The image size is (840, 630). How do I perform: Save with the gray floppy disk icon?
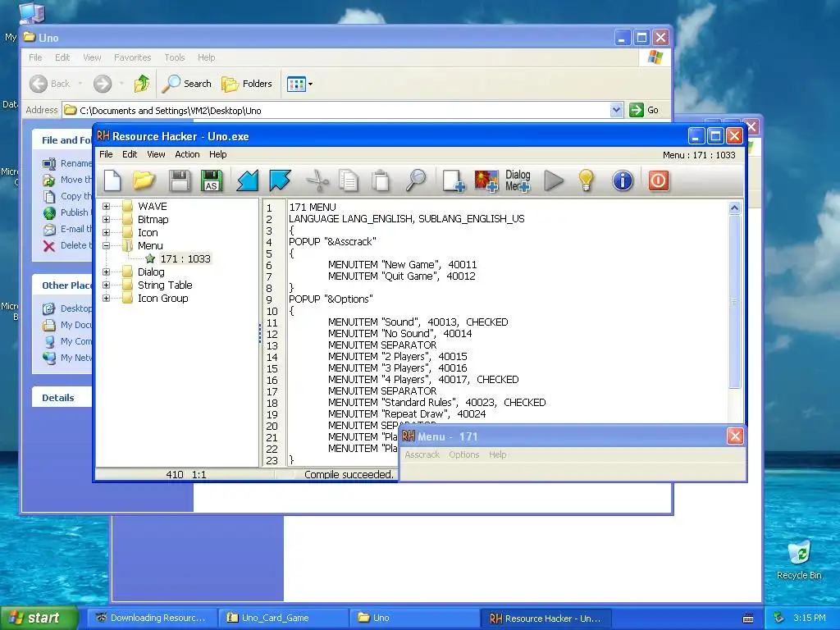[180, 180]
